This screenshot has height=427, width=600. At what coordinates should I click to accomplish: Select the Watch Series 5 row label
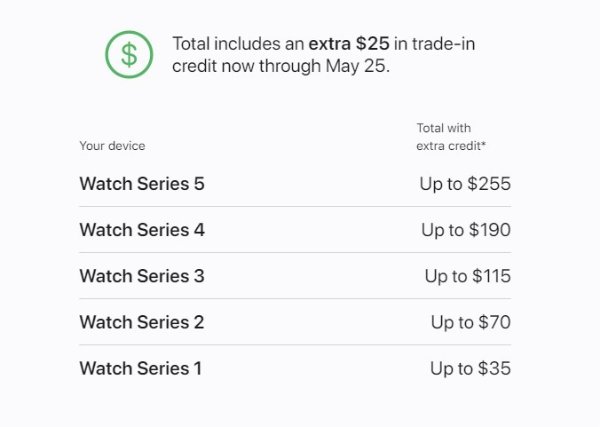pos(142,184)
